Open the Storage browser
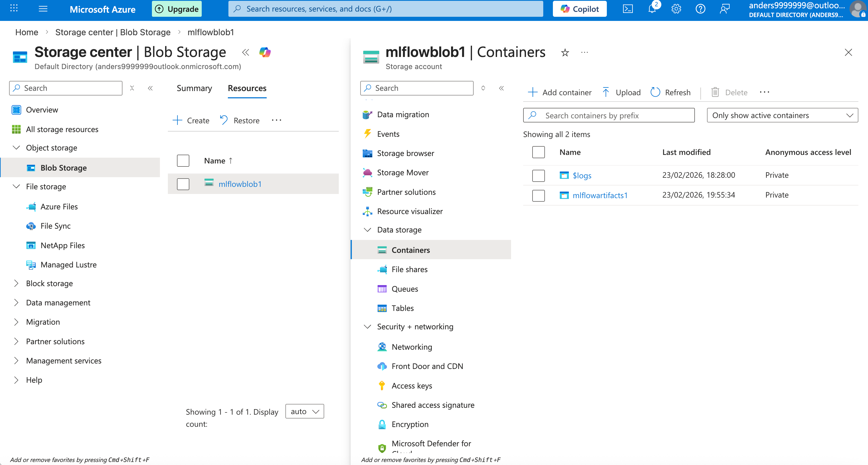The height and width of the screenshot is (465, 868). point(405,153)
